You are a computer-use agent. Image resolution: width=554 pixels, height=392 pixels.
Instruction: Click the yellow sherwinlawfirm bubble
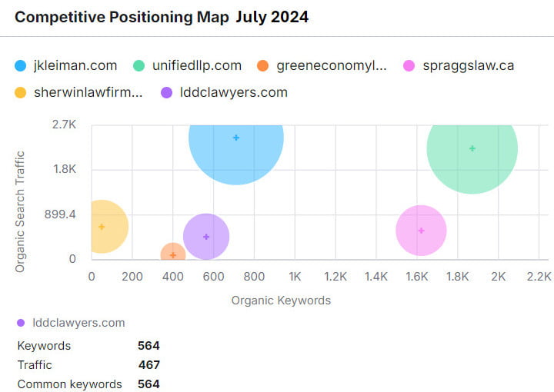click(102, 227)
